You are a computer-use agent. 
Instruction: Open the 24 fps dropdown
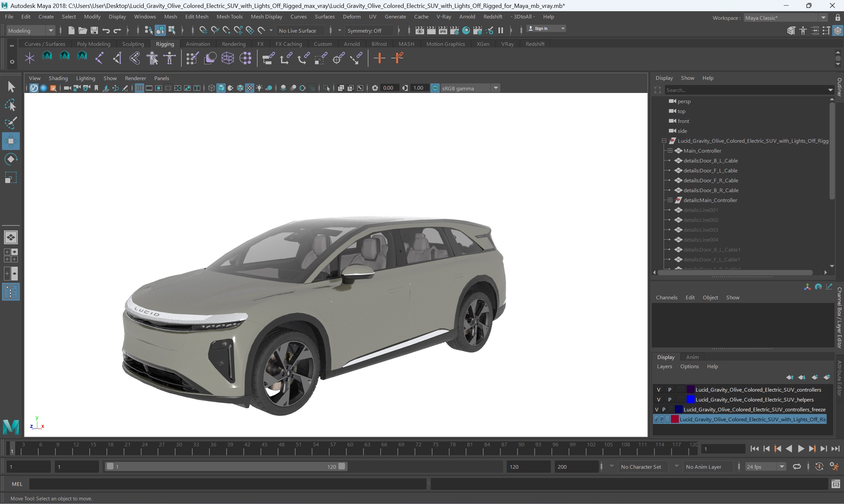click(x=782, y=466)
